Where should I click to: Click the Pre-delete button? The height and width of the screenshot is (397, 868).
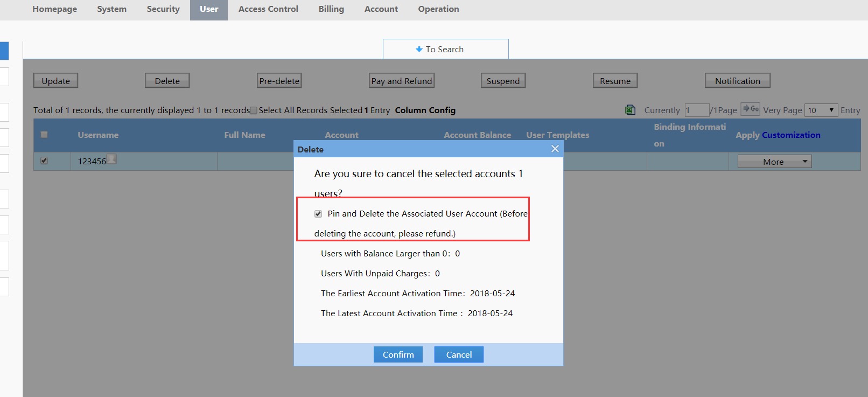coord(279,81)
